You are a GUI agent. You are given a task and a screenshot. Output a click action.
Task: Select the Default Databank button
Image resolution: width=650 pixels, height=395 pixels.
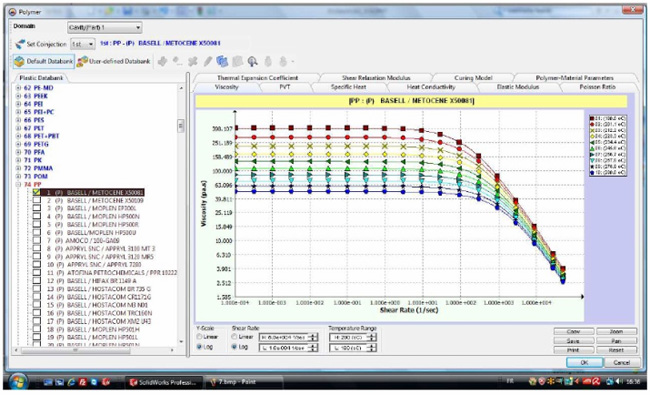[x=44, y=61]
